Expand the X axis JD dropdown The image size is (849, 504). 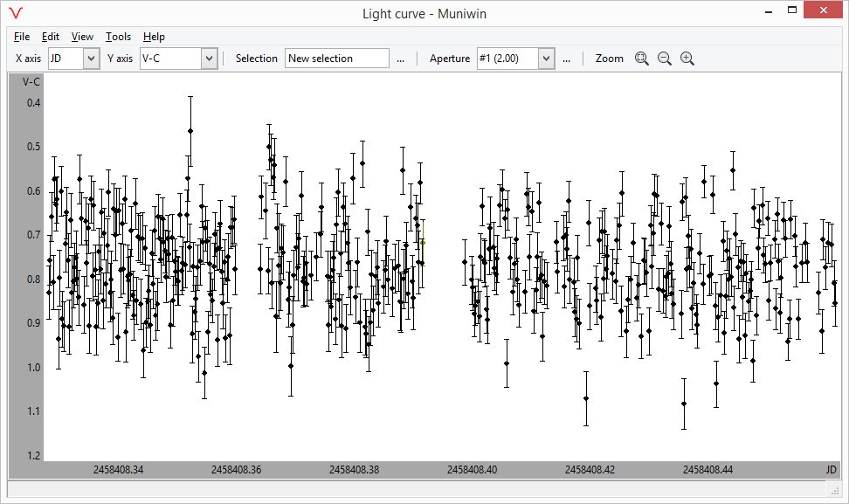point(91,59)
